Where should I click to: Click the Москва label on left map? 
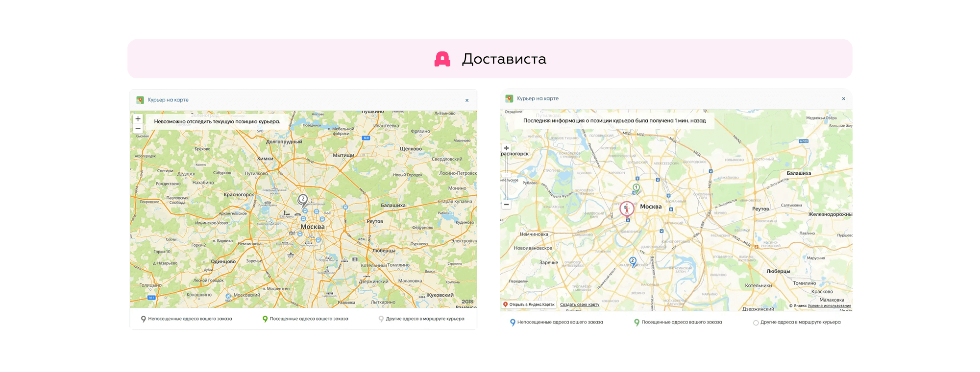pos(313,227)
